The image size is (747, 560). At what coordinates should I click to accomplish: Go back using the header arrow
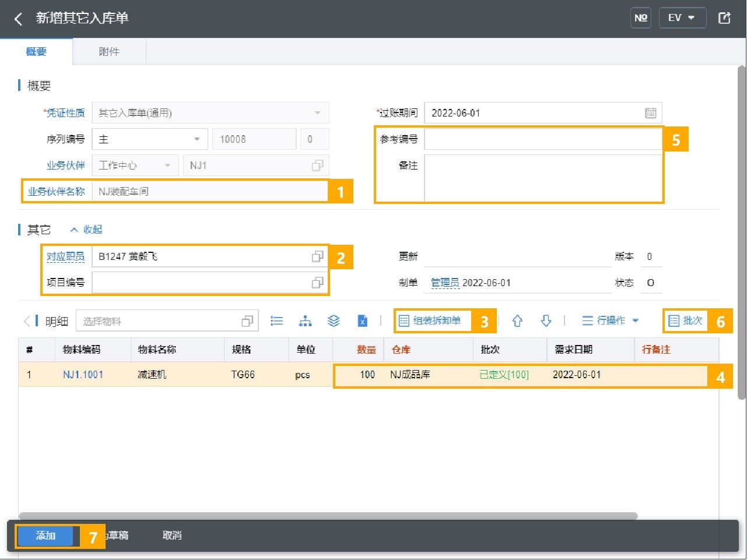[18, 19]
